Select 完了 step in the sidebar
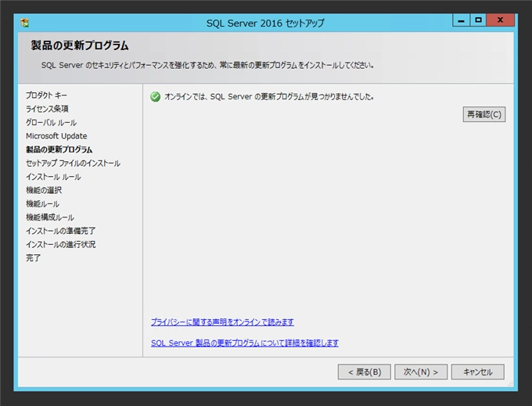Screen dimensions: 532x406 tap(33, 258)
